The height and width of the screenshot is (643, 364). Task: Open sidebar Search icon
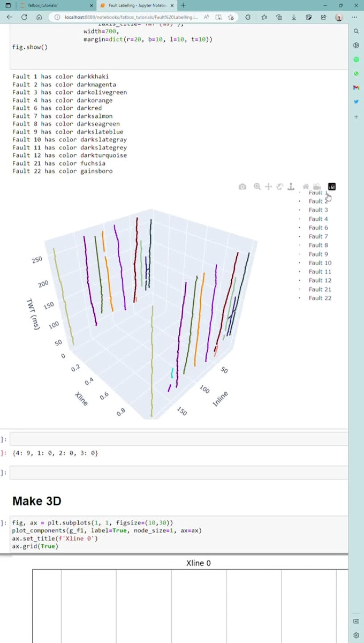357,32
